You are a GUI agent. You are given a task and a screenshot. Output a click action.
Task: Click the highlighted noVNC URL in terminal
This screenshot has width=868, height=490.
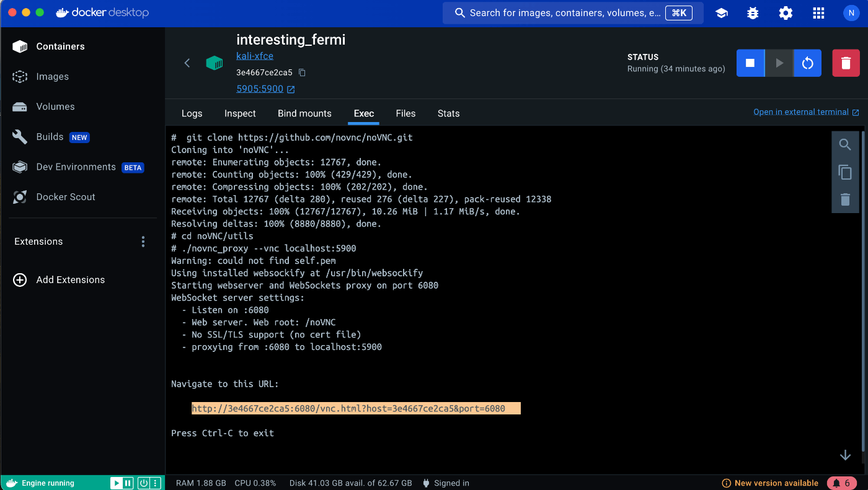point(348,409)
